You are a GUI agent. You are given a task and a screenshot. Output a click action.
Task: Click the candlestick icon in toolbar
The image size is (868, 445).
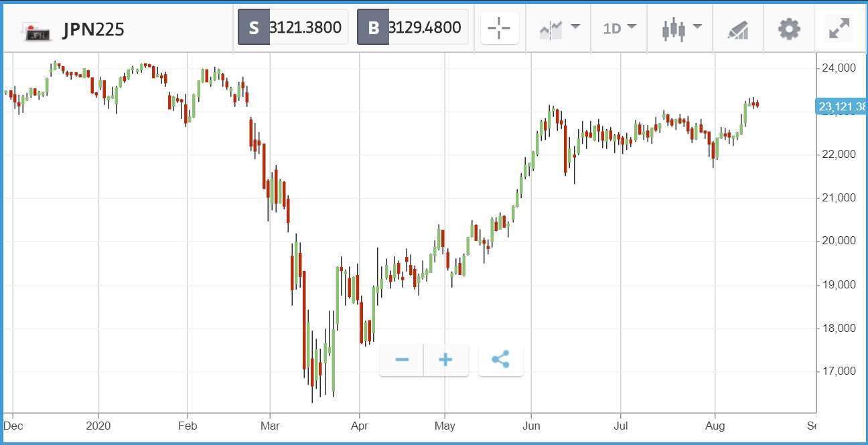click(674, 29)
